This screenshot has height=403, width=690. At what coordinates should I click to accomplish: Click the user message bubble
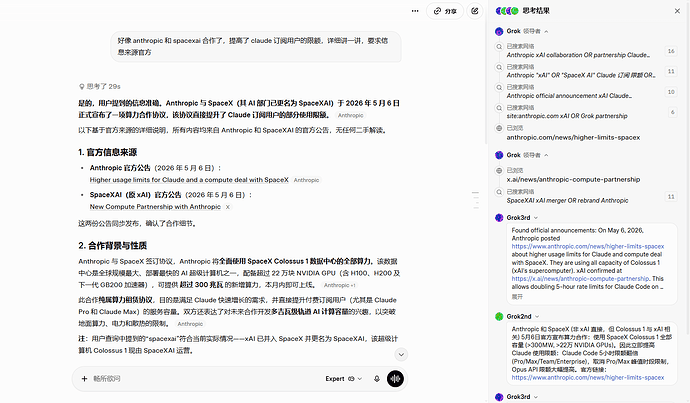[256, 46]
